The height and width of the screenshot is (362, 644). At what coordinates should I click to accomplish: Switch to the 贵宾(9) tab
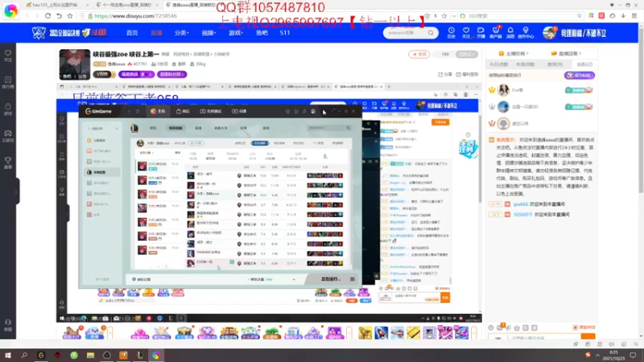pos(555,64)
